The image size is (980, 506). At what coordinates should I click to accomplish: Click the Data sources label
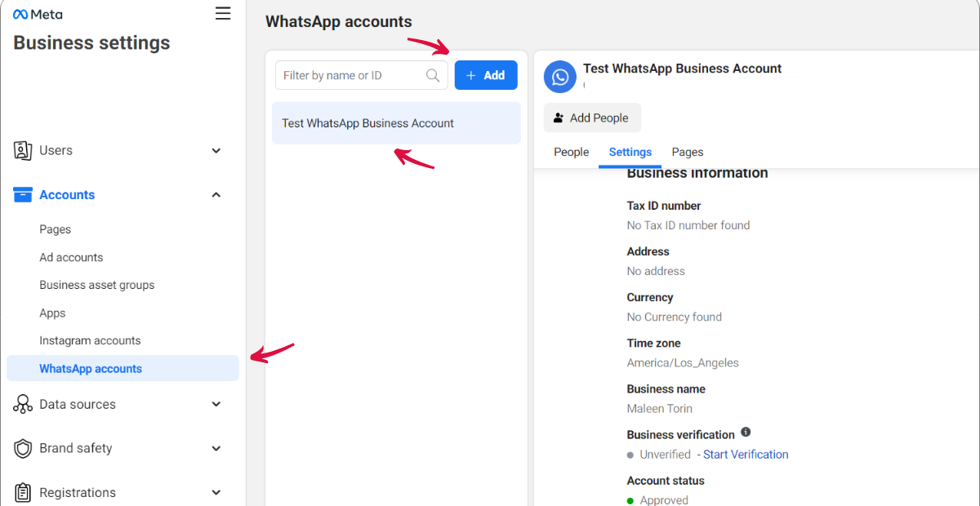pos(78,404)
